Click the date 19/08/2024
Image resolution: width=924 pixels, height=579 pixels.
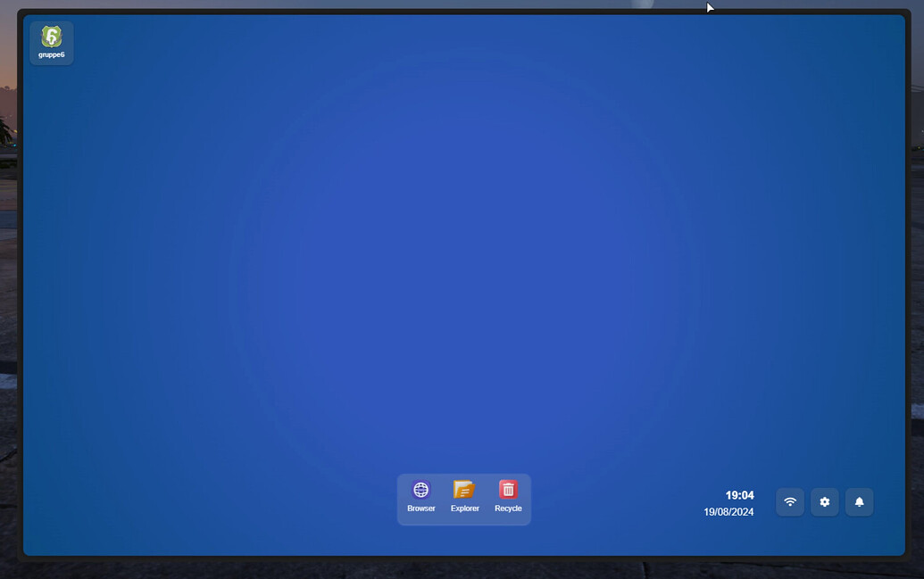click(x=728, y=512)
